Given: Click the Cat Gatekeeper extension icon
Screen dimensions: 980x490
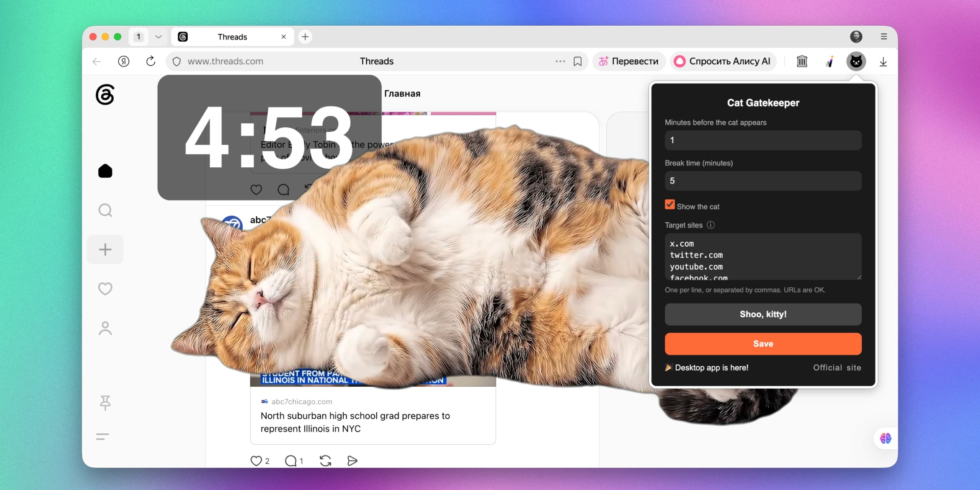Looking at the screenshot, I should (x=856, y=61).
